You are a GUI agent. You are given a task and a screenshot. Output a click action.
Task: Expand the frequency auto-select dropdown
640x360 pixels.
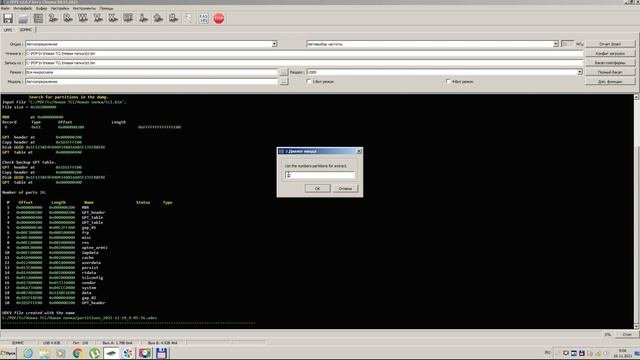pos(556,44)
